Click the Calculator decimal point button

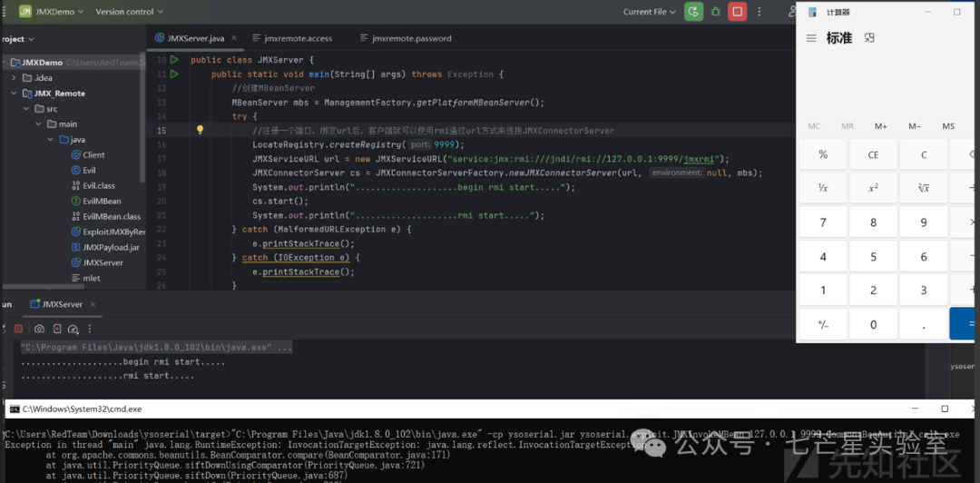(924, 324)
